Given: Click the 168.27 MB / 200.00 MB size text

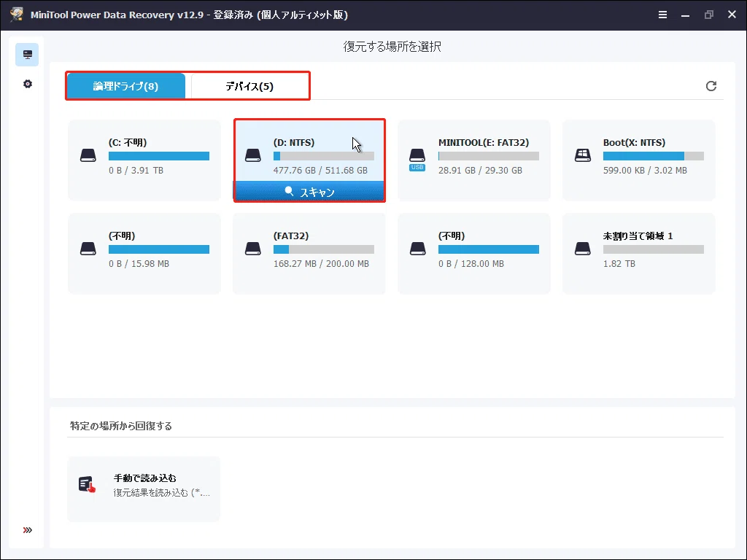Looking at the screenshot, I should pyautogui.click(x=321, y=263).
